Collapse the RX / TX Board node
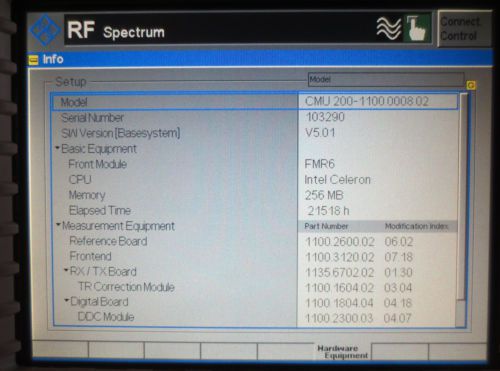 pyautogui.click(x=66, y=270)
